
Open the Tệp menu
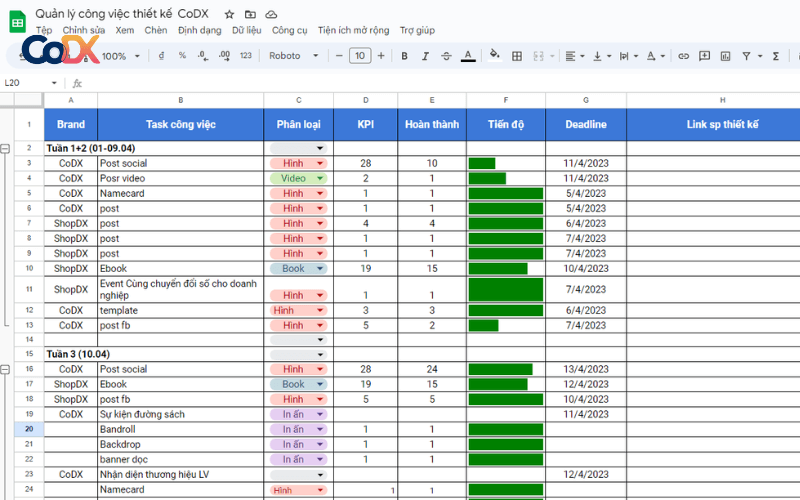click(x=44, y=30)
